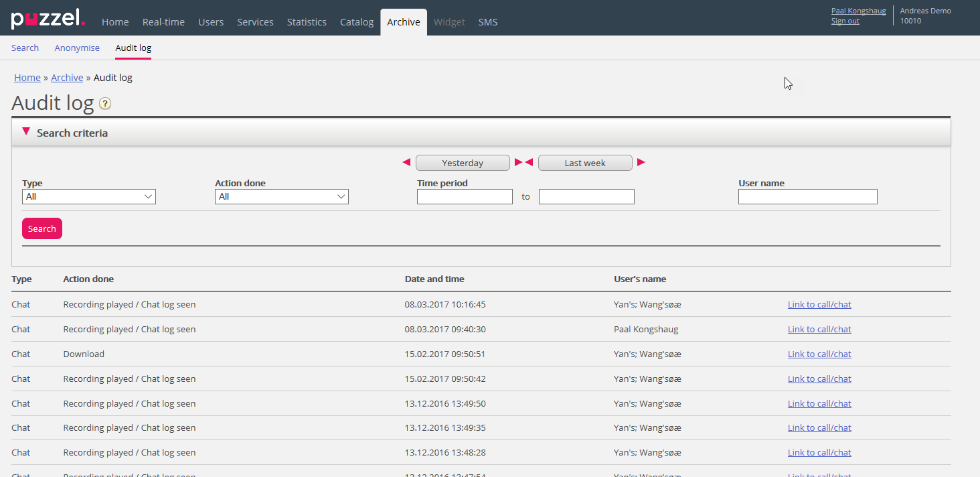Open the Real-time menu
The height and width of the screenshot is (477, 980).
click(x=163, y=22)
